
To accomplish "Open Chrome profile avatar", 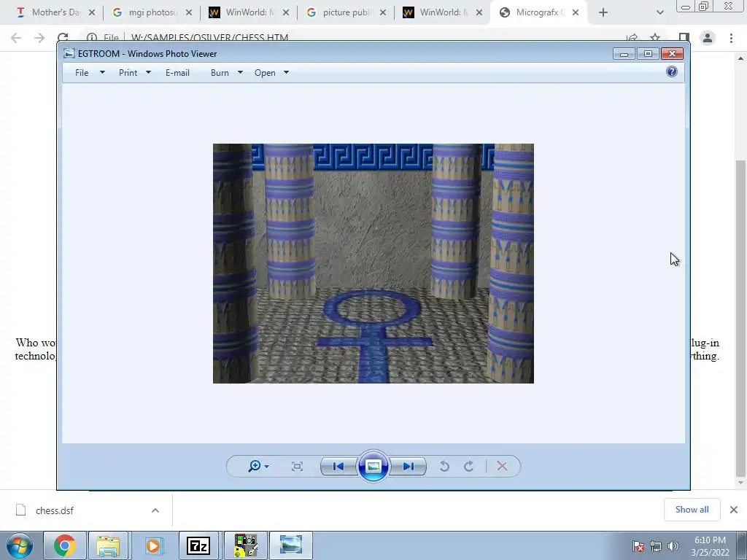I will (708, 38).
